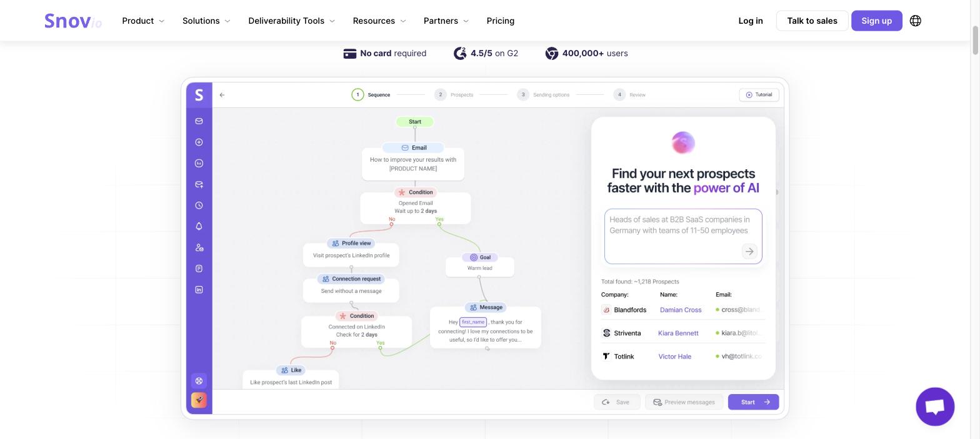980x439 pixels.
Task: Click the orange rocket icon in the sidebar
Action: point(199,400)
